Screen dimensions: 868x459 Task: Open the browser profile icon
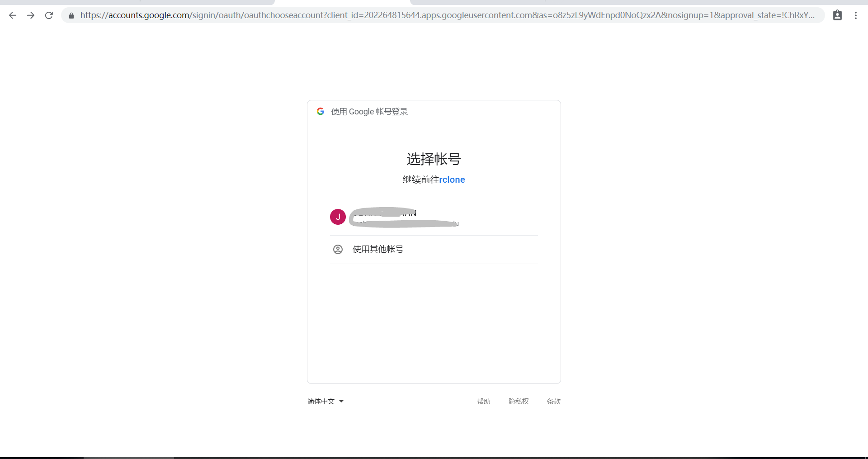(x=837, y=15)
